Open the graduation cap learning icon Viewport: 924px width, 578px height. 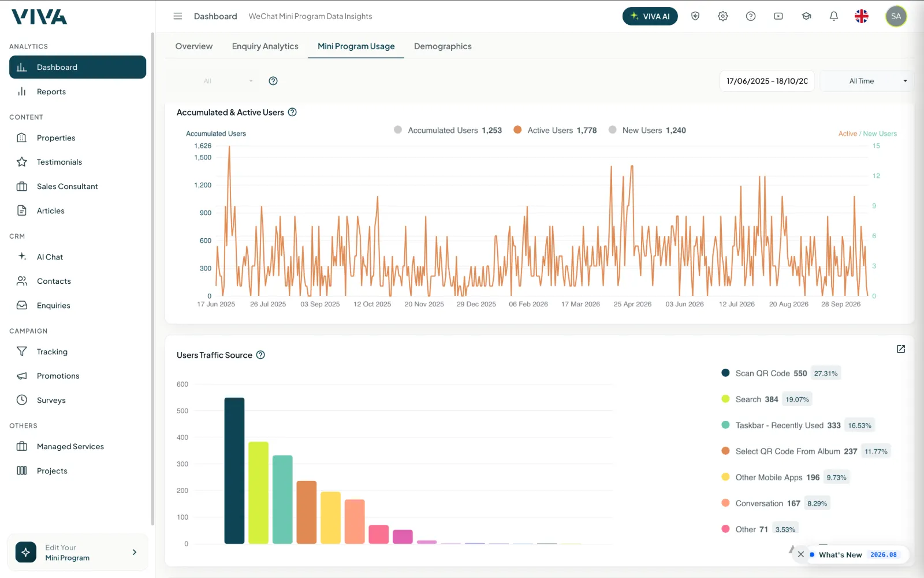point(806,16)
